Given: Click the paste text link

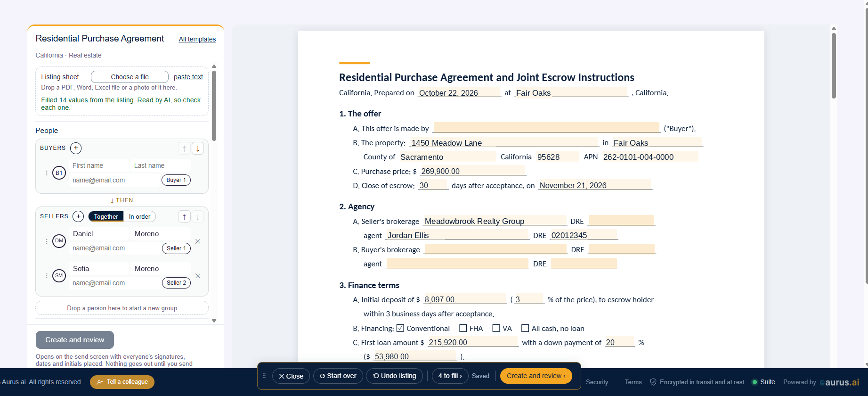Looking at the screenshot, I should point(188,77).
